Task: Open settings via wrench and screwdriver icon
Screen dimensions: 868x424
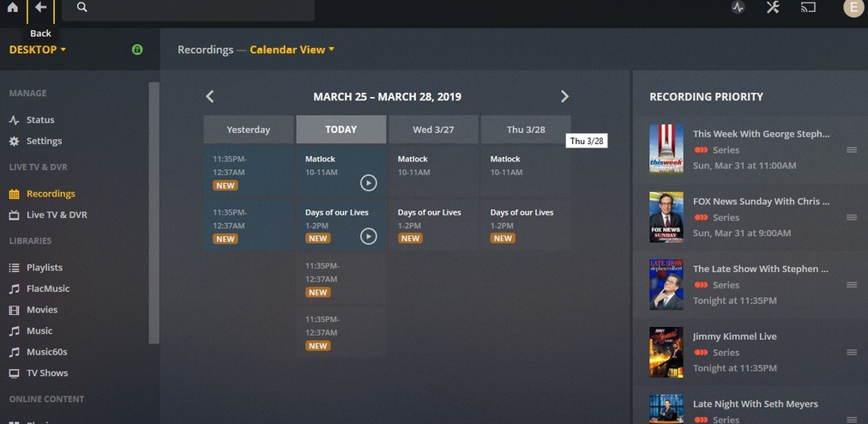Action: [773, 7]
